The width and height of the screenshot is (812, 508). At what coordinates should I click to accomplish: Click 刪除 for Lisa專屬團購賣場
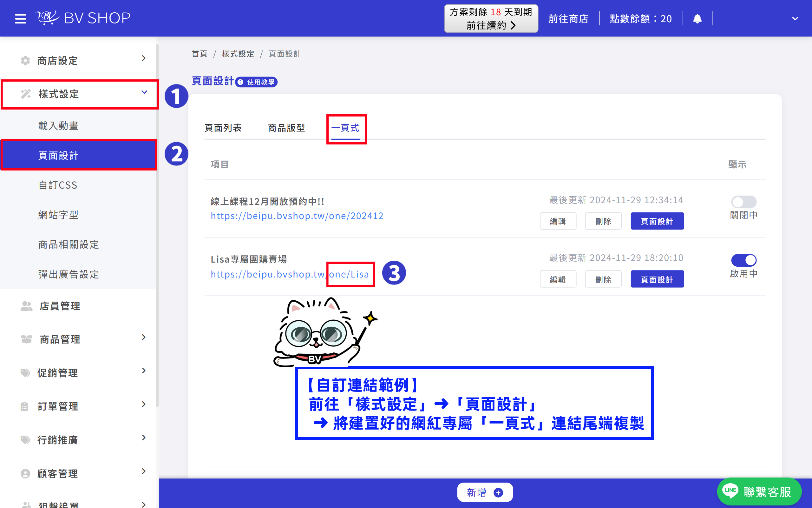tap(603, 279)
